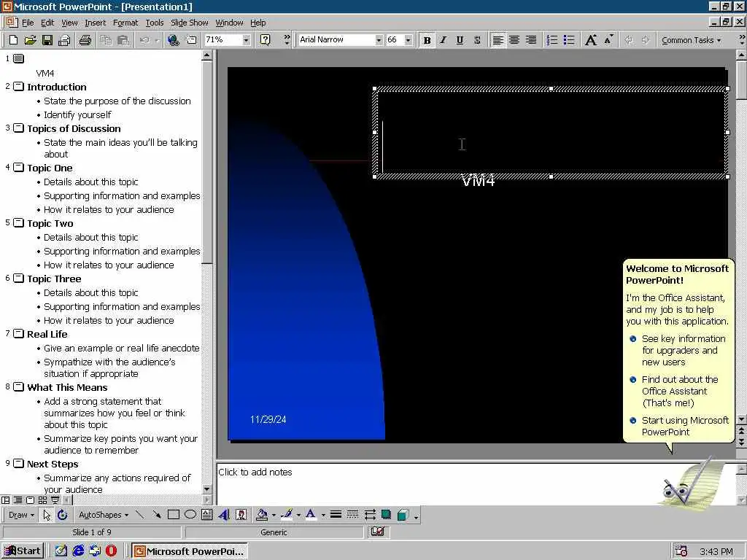Toggle Underline formatting

click(460, 40)
